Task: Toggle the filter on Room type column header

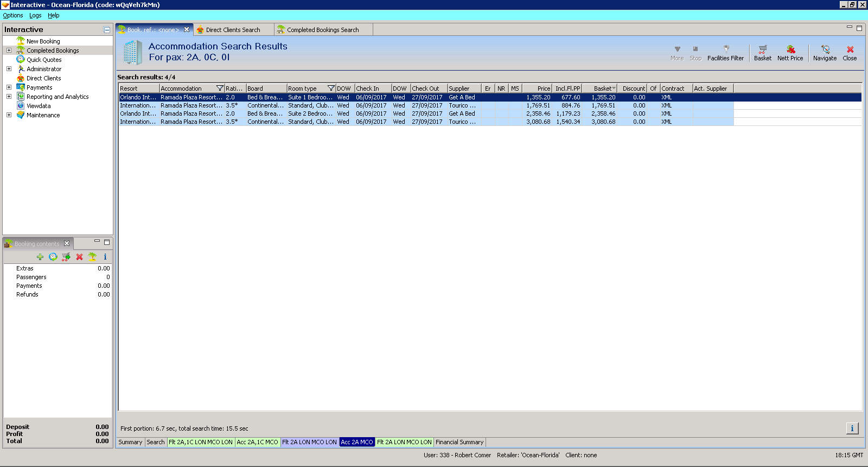Action: [x=331, y=89]
